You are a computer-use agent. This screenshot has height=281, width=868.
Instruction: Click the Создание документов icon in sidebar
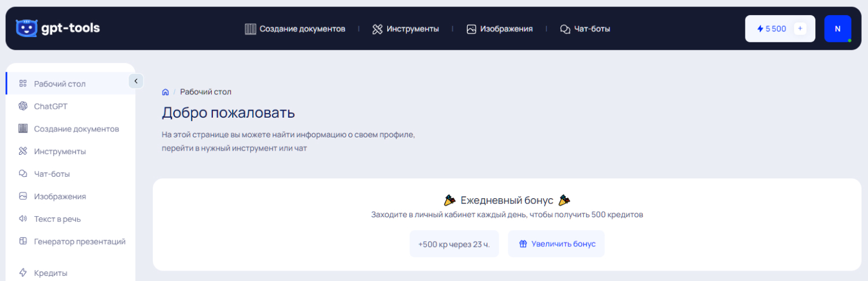(23, 129)
